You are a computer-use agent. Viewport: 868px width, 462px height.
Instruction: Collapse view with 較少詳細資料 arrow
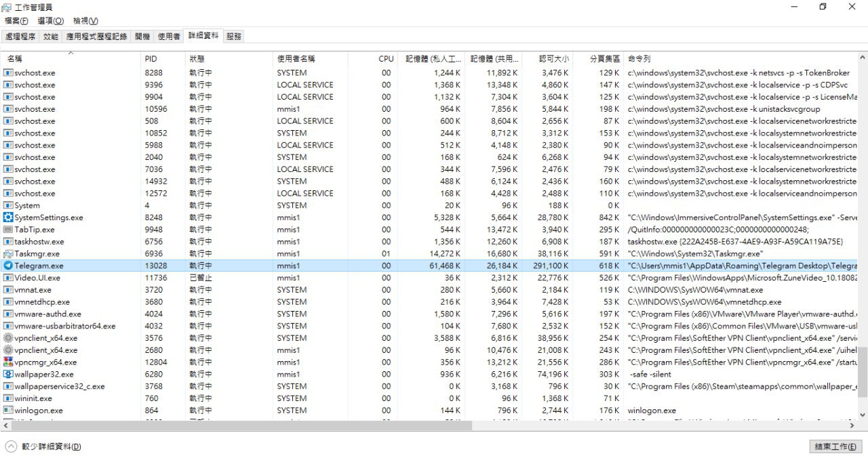pyautogui.click(x=11, y=446)
